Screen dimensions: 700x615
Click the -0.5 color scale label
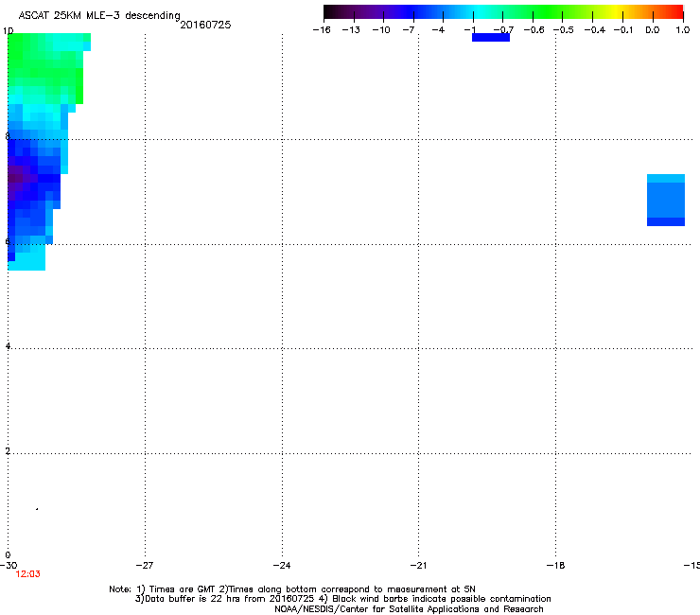pos(564,30)
